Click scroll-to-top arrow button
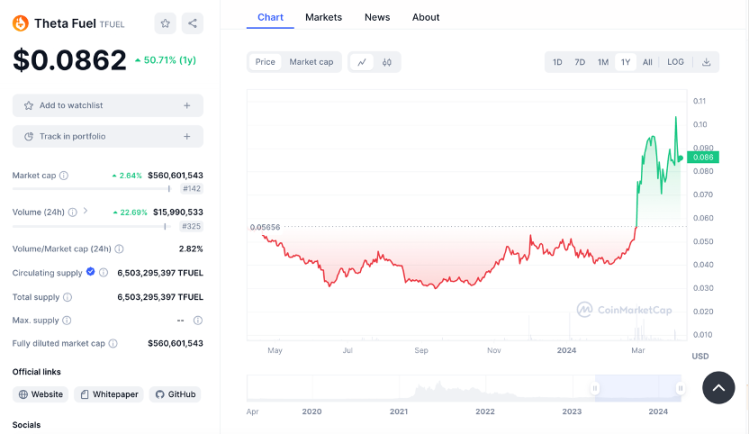 718,388
